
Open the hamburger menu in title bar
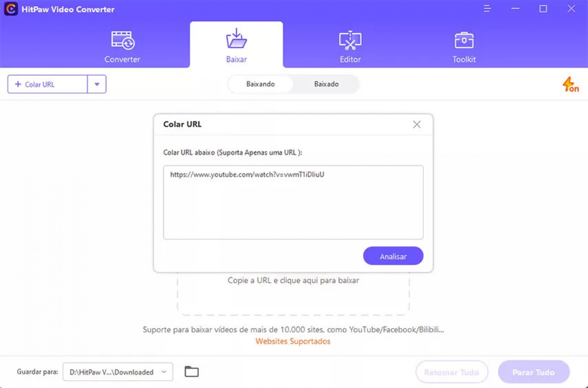pyautogui.click(x=487, y=9)
